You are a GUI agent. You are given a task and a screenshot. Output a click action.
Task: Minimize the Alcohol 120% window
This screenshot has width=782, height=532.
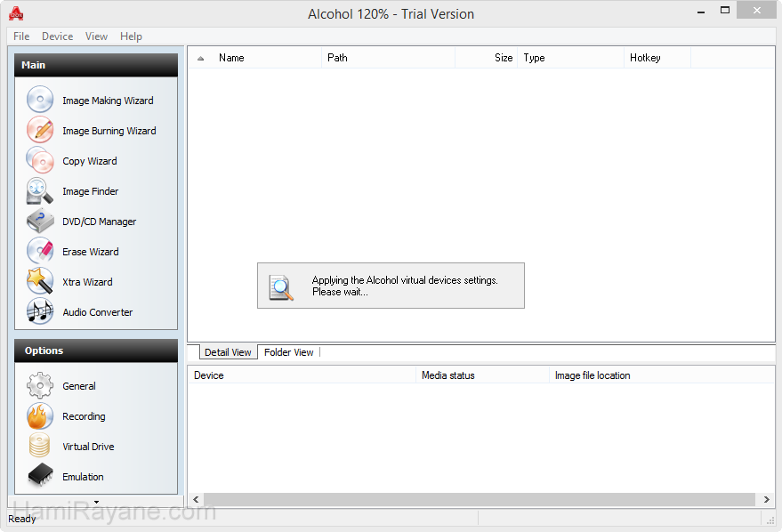pyautogui.click(x=701, y=11)
